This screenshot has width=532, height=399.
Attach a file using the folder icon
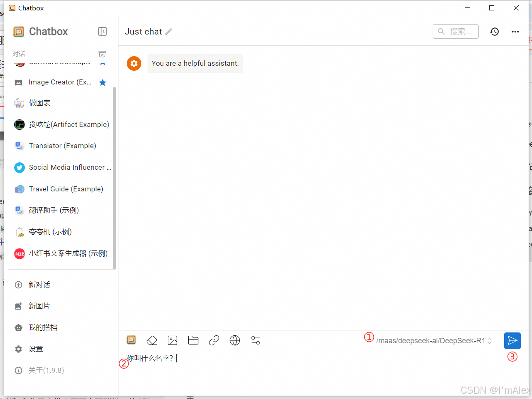[x=193, y=340]
